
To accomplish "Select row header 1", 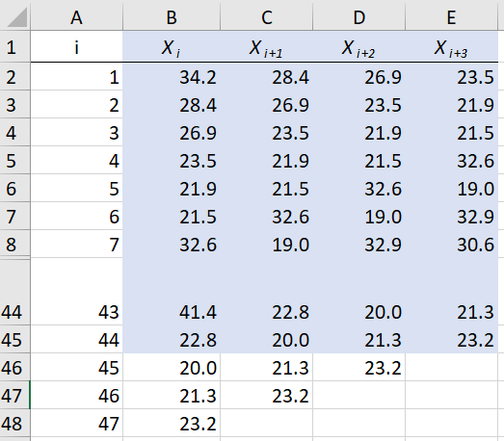I will coord(15,47).
